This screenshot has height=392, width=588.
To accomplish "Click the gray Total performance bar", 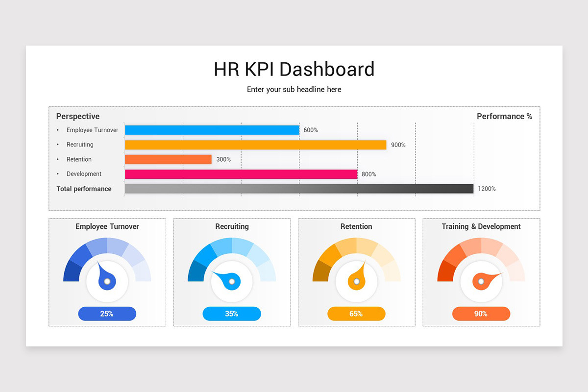I will (x=299, y=189).
